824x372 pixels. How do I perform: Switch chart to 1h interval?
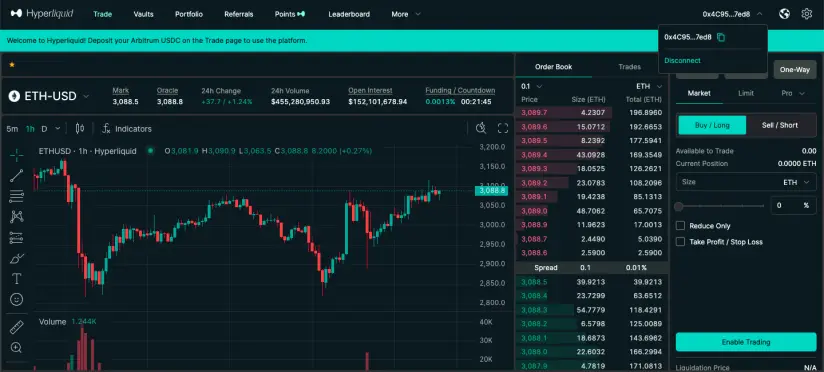click(x=30, y=129)
